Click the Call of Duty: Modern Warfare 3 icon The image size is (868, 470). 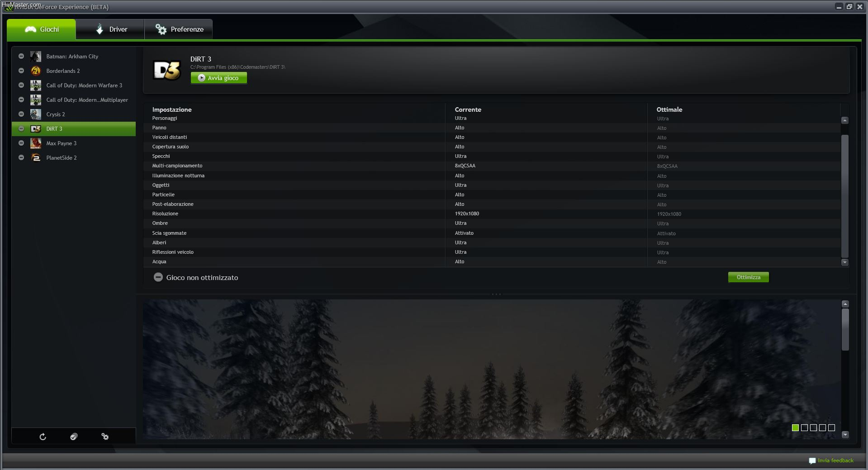coord(36,85)
